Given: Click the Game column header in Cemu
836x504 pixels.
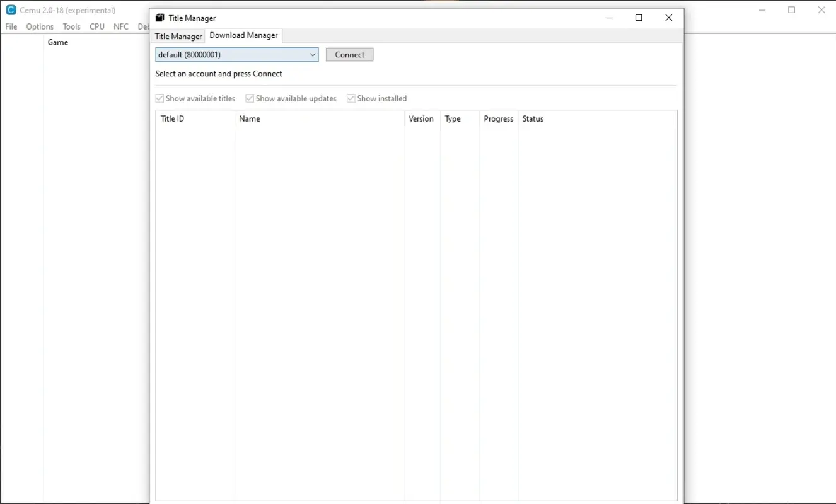Looking at the screenshot, I should [57, 42].
